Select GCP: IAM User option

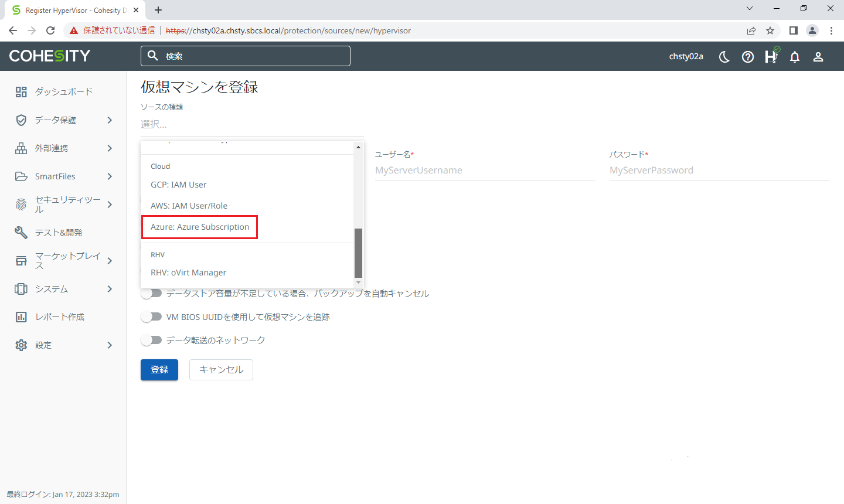point(247,185)
